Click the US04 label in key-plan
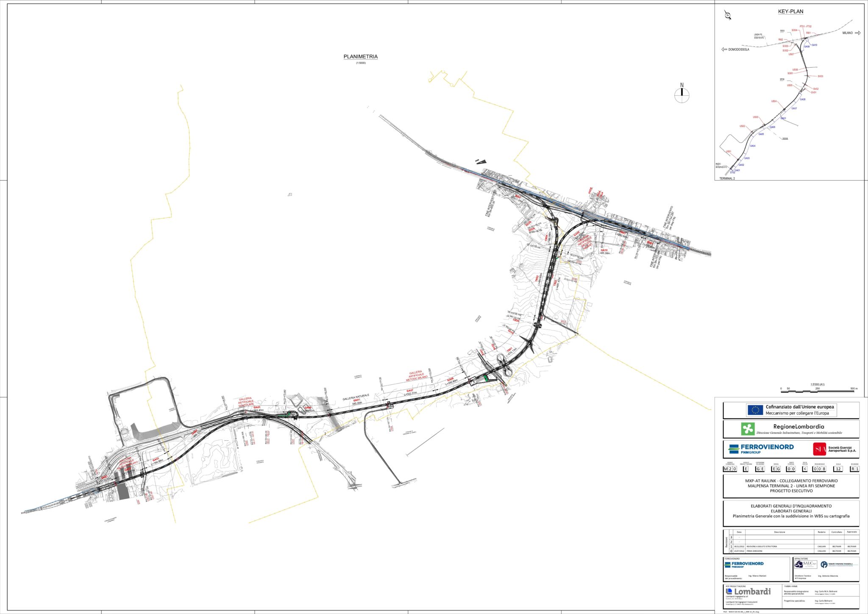Viewport: 868px width, 614px height. pos(773,101)
